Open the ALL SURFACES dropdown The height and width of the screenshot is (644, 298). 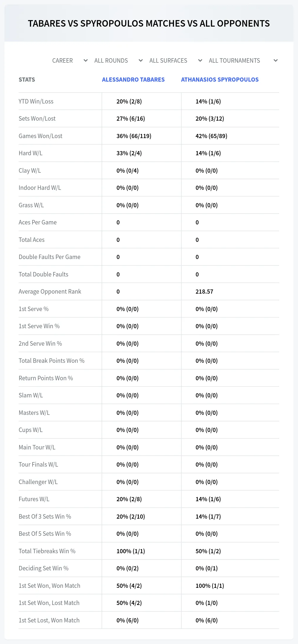[176, 61]
